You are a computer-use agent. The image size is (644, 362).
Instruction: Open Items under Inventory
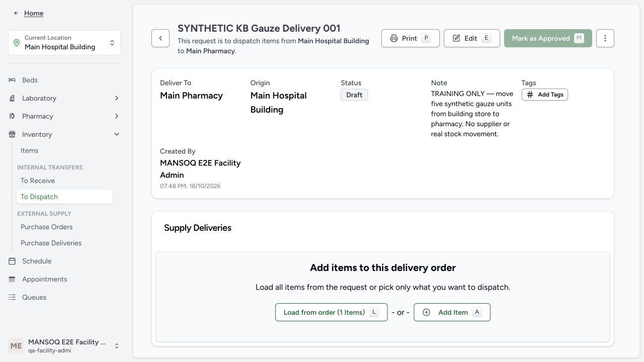click(x=29, y=150)
